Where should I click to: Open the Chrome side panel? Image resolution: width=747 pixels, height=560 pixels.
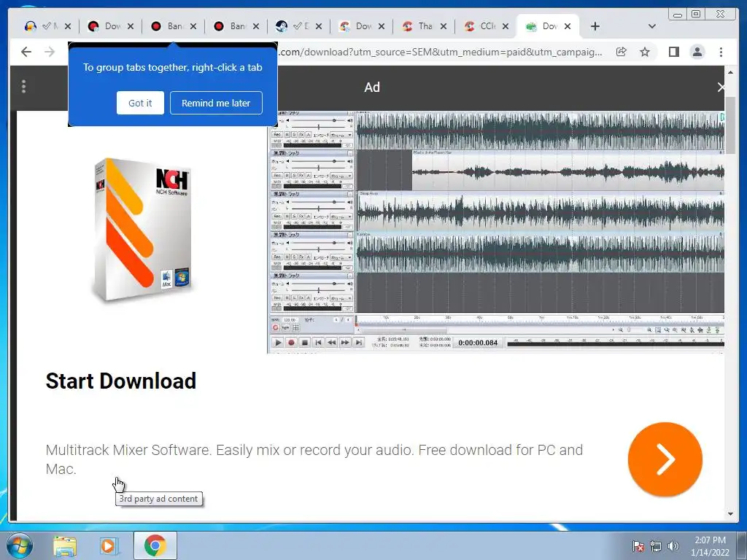point(673,52)
